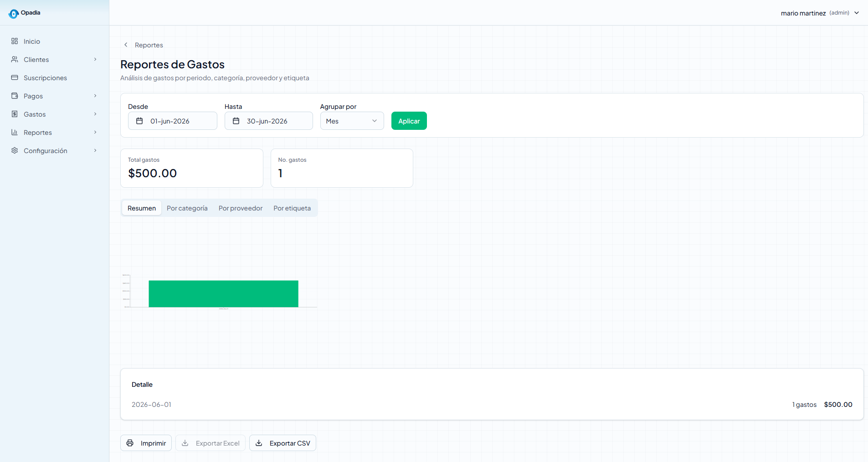Click the calendar icon in Desde field

coord(140,121)
